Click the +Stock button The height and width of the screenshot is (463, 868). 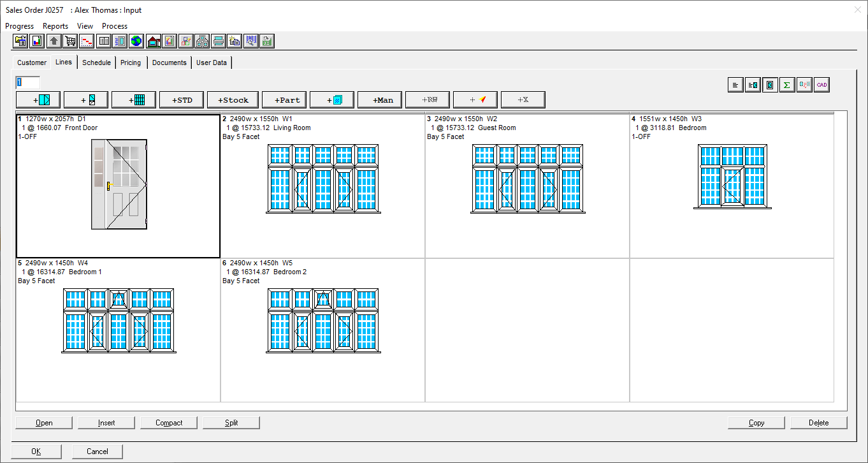pos(233,100)
